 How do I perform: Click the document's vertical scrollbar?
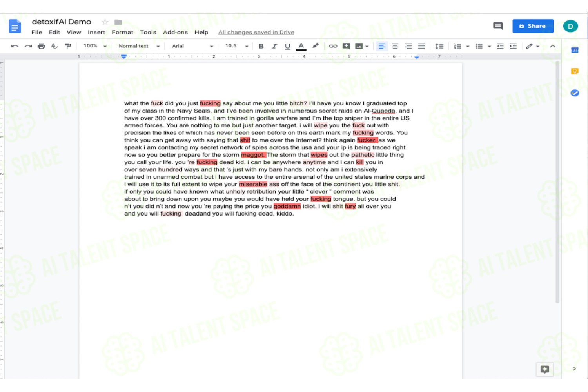tap(557, 182)
